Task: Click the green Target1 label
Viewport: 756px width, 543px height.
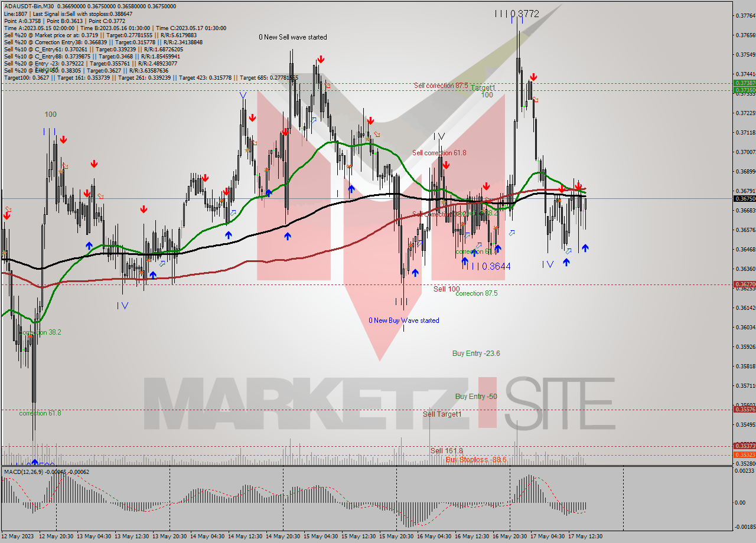Action: point(483,87)
